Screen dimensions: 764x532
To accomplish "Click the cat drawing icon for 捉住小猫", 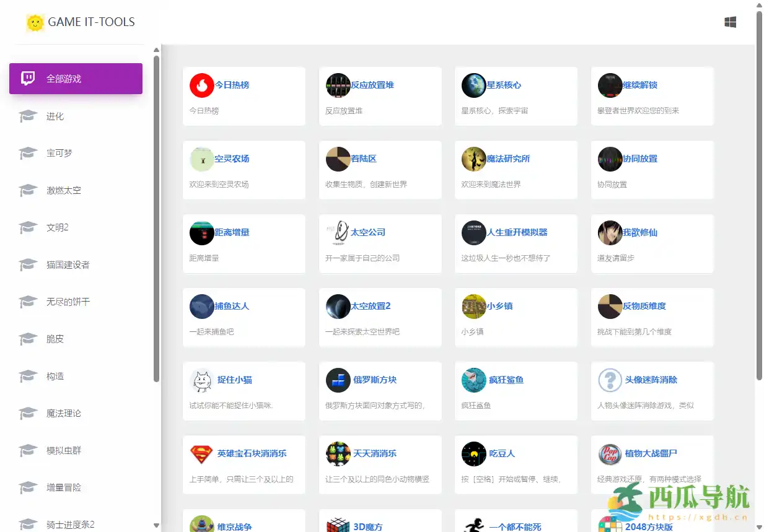I will pos(201,380).
